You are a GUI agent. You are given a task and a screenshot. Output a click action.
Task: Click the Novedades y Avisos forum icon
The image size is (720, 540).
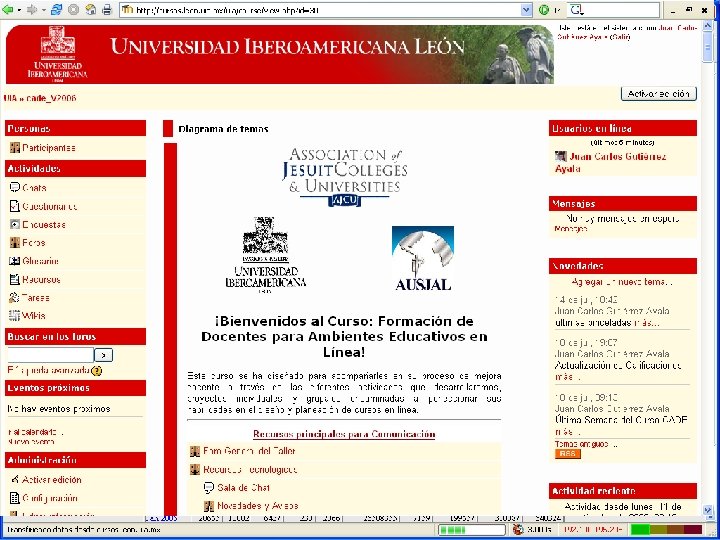(x=209, y=506)
